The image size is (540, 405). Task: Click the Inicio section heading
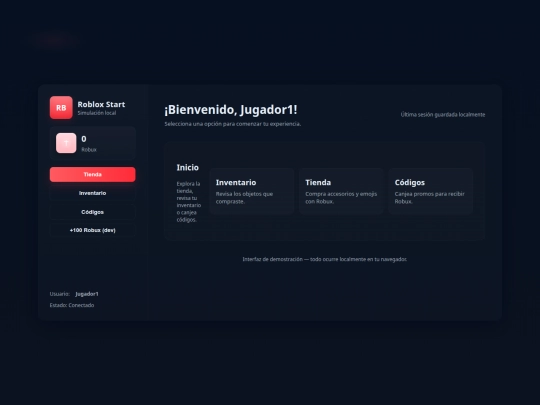coord(188,167)
